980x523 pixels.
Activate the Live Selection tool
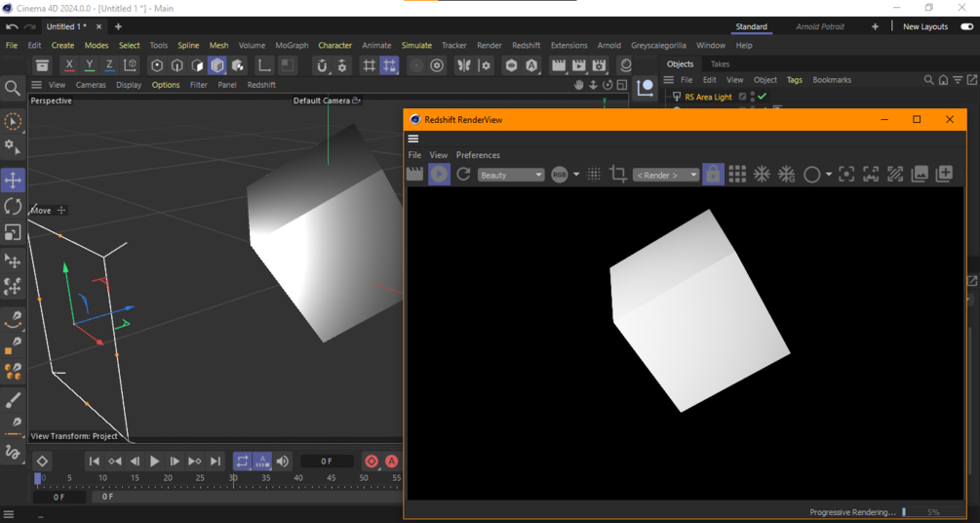[13, 121]
